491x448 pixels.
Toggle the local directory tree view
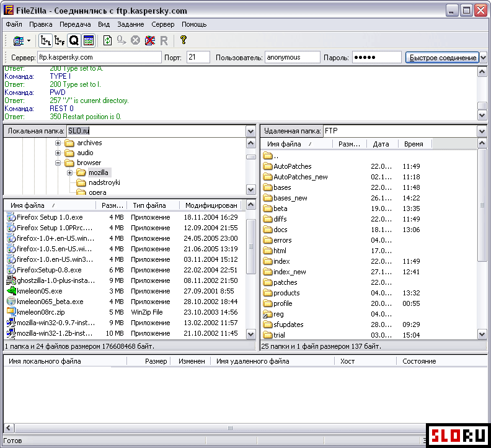click(46, 40)
